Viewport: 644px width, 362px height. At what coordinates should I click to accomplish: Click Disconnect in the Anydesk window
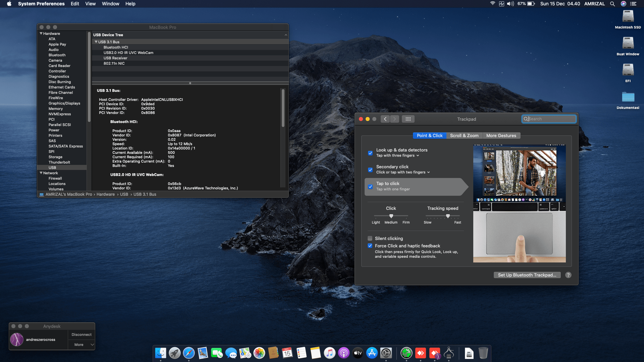81,334
